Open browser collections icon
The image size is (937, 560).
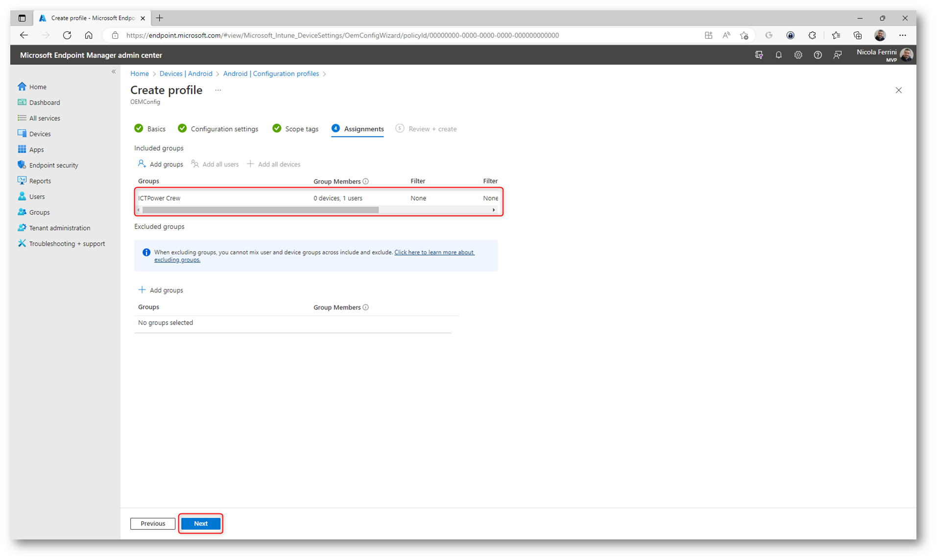point(857,35)
